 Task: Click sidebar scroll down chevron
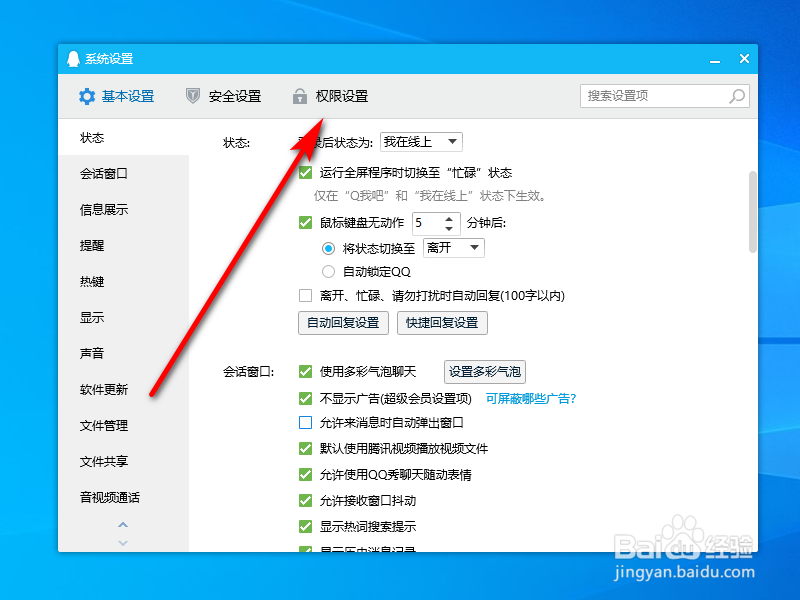tap(123, 543)
